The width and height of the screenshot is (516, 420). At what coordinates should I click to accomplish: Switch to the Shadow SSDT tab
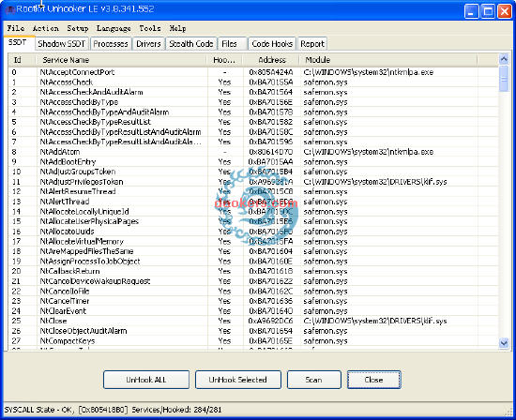pyautogui.click(x=62, y=44)
